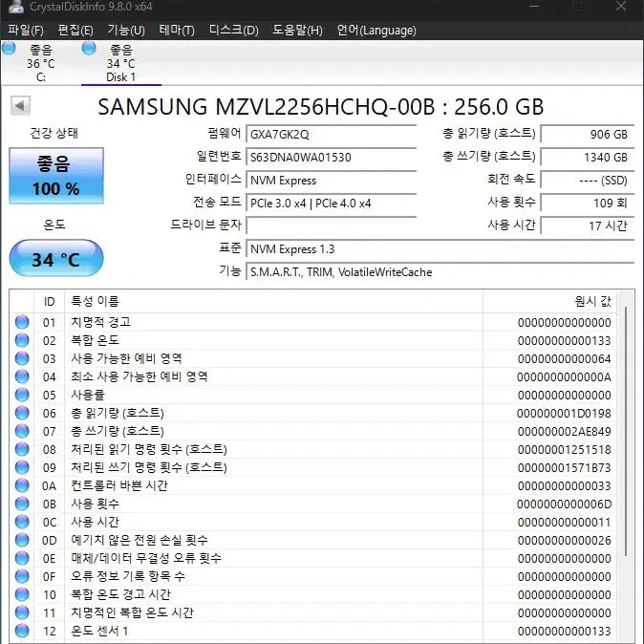
Task: Click the status icon for row 03
Action: click(x=22, y=358)
